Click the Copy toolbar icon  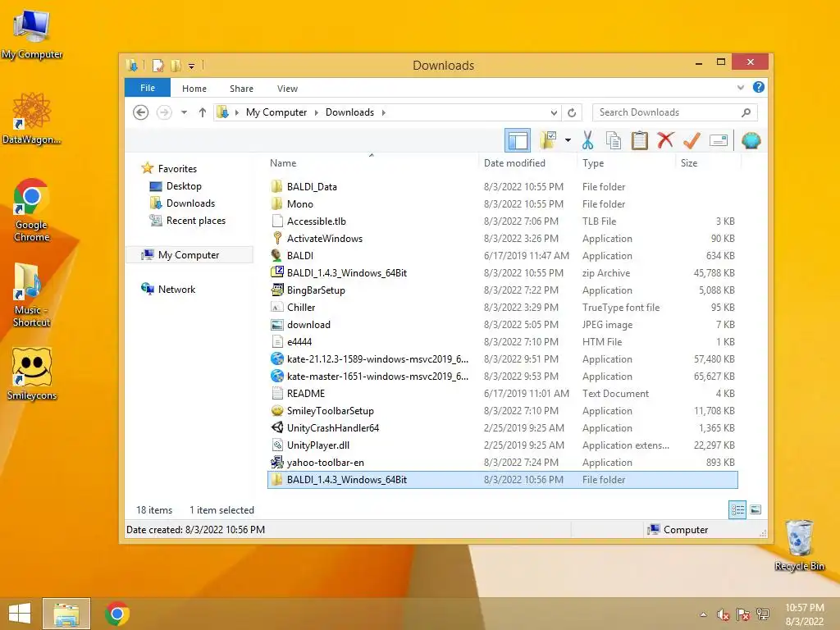pyautogui.click(x=614, y=140)
